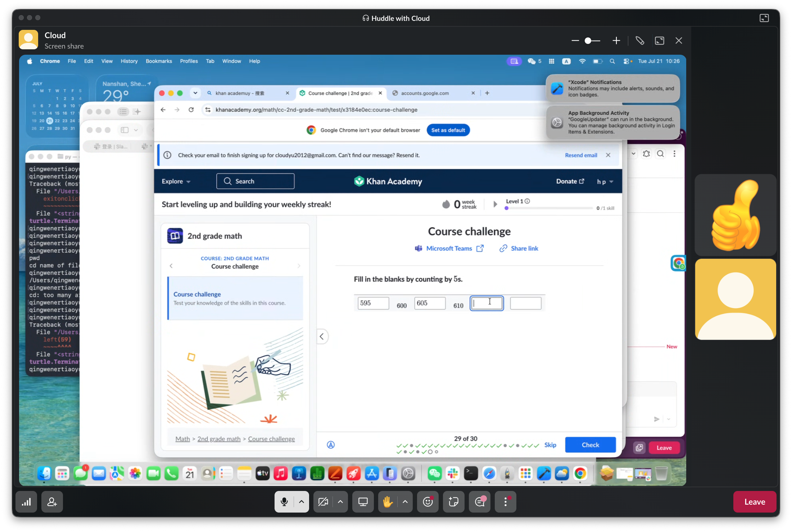Dismiss the email verification banner
Screen dimensions: 792x532
[x=608, y=155]
